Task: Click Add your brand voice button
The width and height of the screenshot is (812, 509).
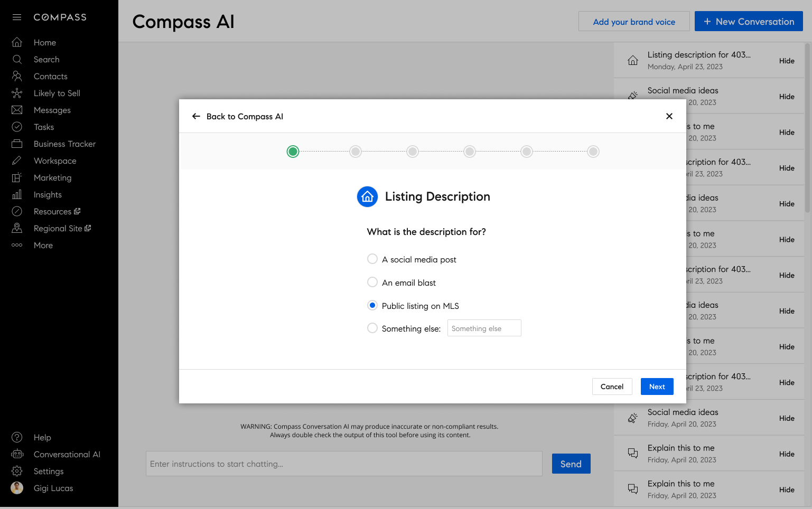Action: [634, 21]
